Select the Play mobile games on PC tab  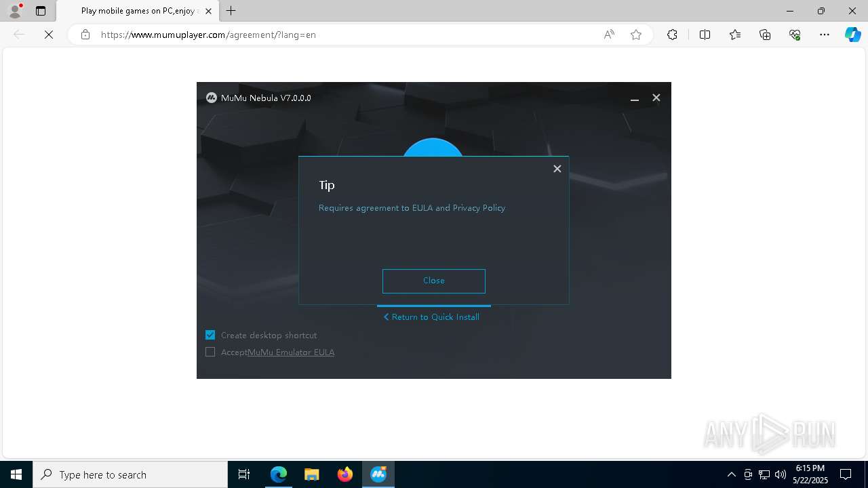click(x=137, y=11)
